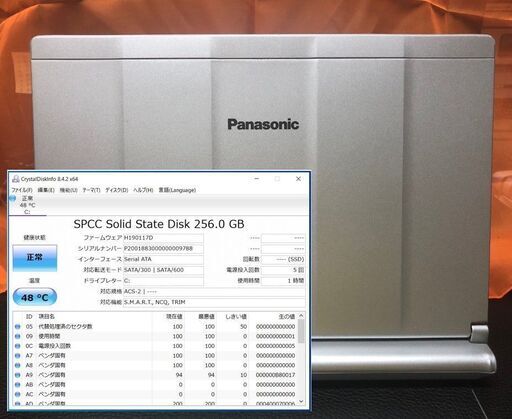This screenshot has width=512, height=419.
Task: Select the C: drive status circle icon
Action: pos(13,198)
